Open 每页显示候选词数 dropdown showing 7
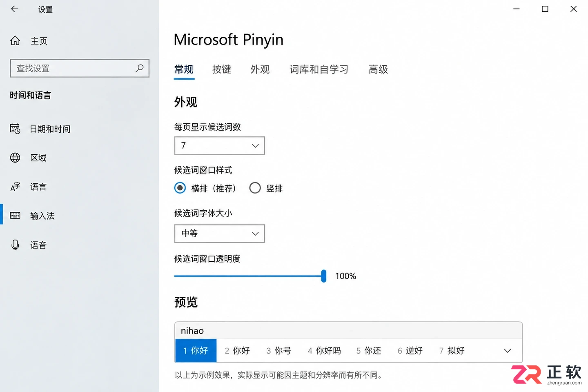This screenshot has height=392, width=588. point(220,146)
